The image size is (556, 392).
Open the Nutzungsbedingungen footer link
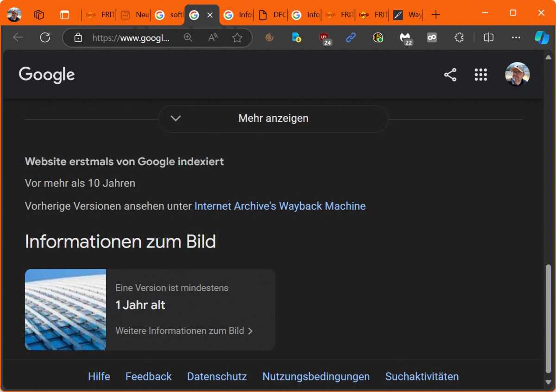316,377
